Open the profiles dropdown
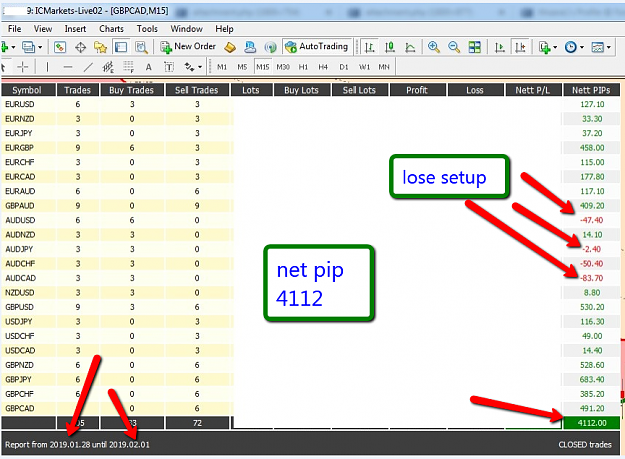625x459 pixels. click(31, 47)
